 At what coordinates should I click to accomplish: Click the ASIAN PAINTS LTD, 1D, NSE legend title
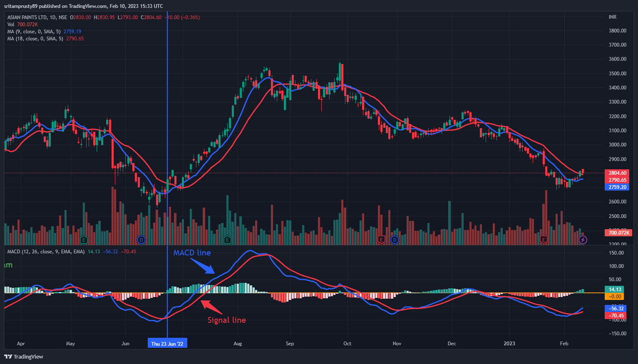point(37,17)
